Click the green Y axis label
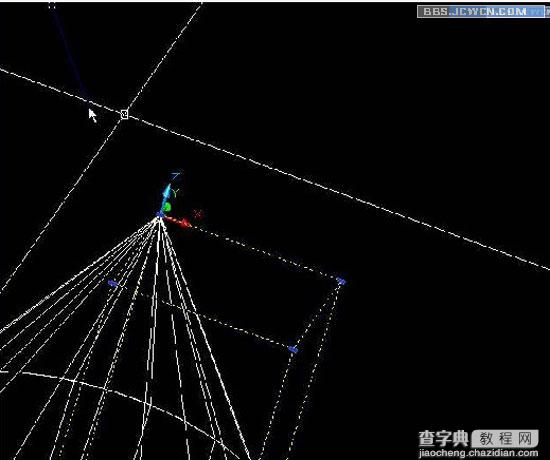Image resolution: width=550 pixels, height=460 pixels. tap(176, 192)
